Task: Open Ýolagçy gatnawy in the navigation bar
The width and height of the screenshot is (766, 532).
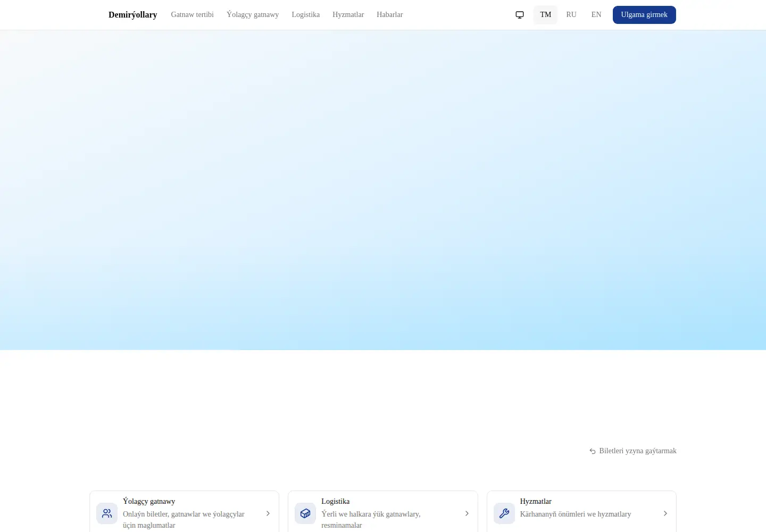Action: point(253,15)
